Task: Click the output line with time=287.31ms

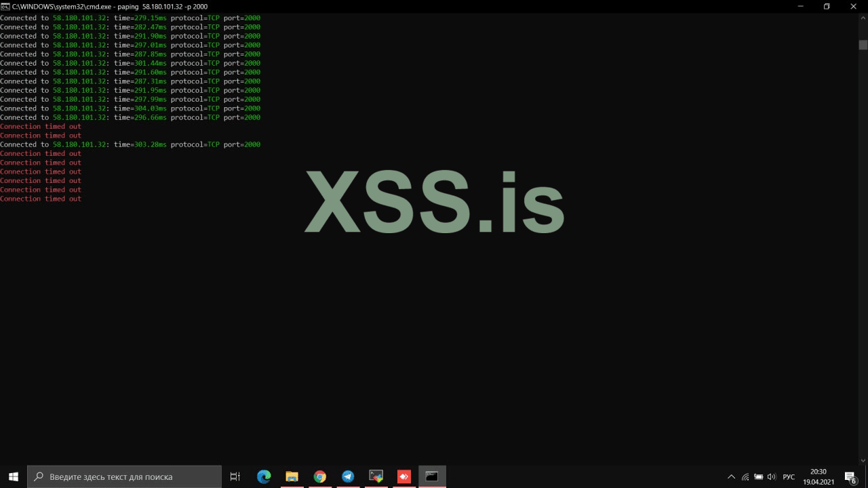Action: click(x=130, y=81)
